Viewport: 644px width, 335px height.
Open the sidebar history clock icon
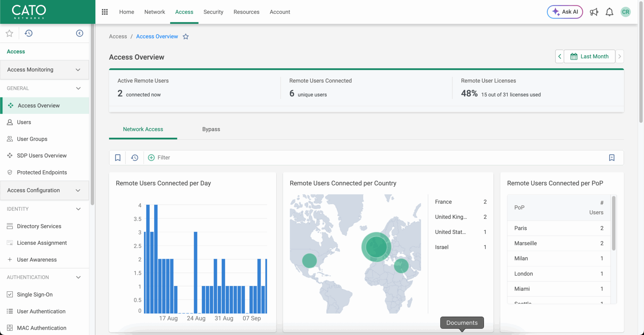(28, 33)
